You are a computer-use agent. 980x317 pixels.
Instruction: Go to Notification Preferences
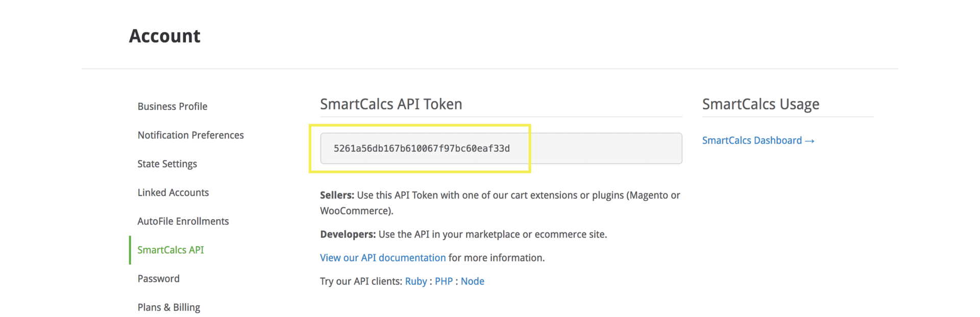pos(190,135)
